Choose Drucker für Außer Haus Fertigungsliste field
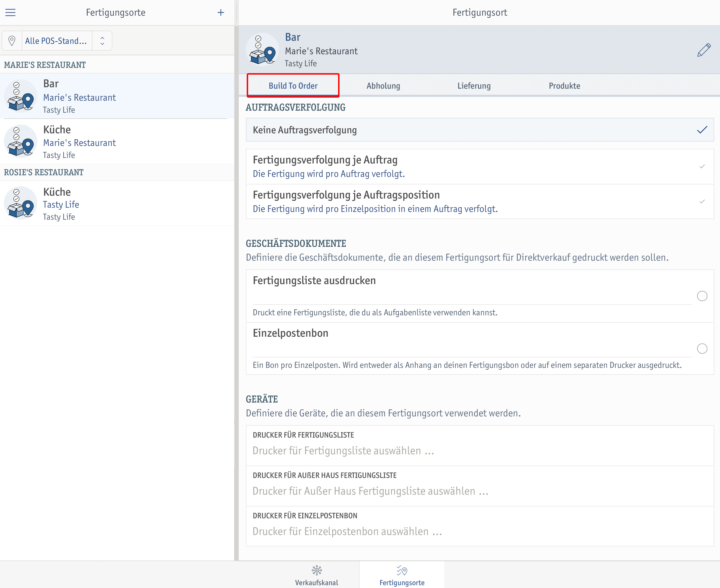The height and width of the screenshot is (588, 720). pyautogui.click(x=480, y=486)
